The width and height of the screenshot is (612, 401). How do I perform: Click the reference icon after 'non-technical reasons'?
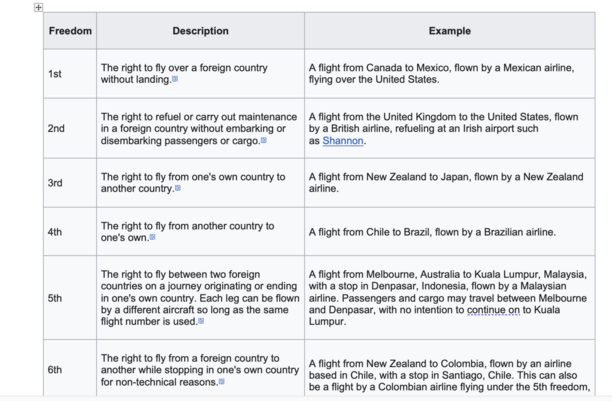pyautogui.click(x=222, y=381)
